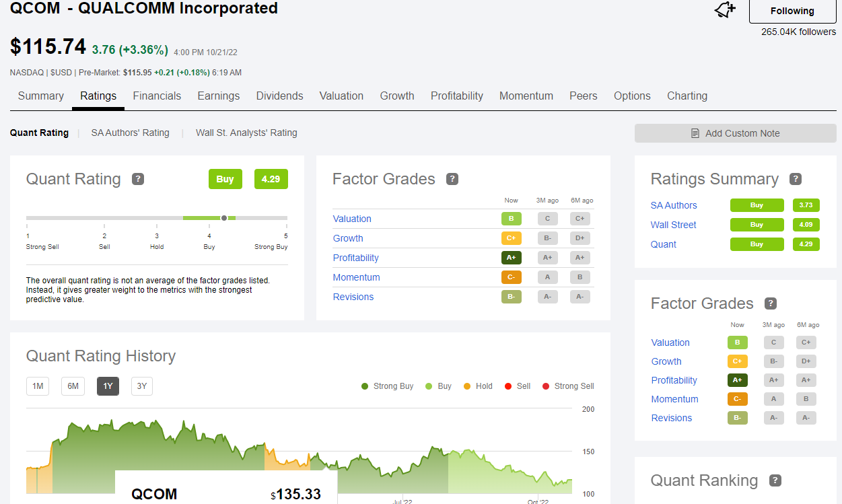The image size is (842, 504).
Task: Click the Quant Rating slider marker dot
Action: [224, 218]
